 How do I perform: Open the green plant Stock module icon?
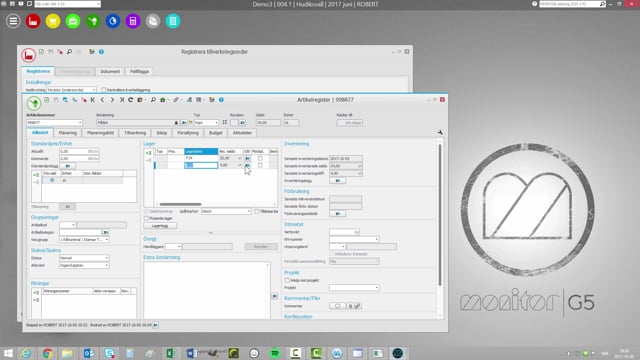(93, 21)
